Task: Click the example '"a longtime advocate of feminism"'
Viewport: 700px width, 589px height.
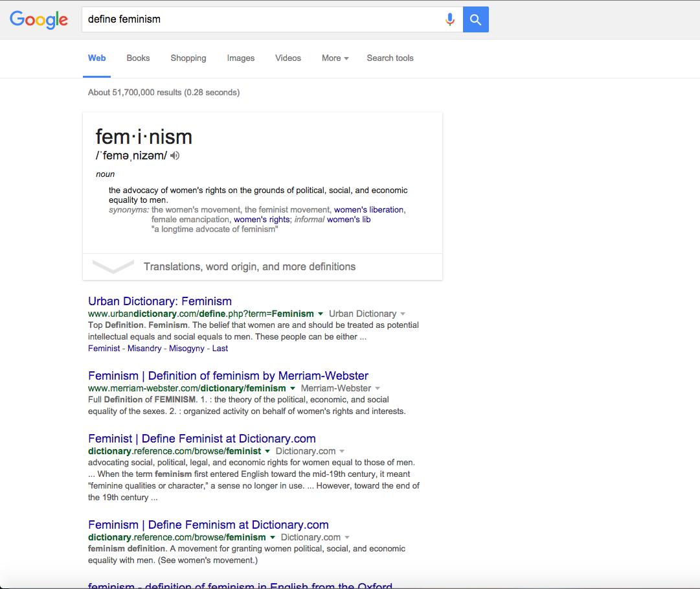Action: 215,229
